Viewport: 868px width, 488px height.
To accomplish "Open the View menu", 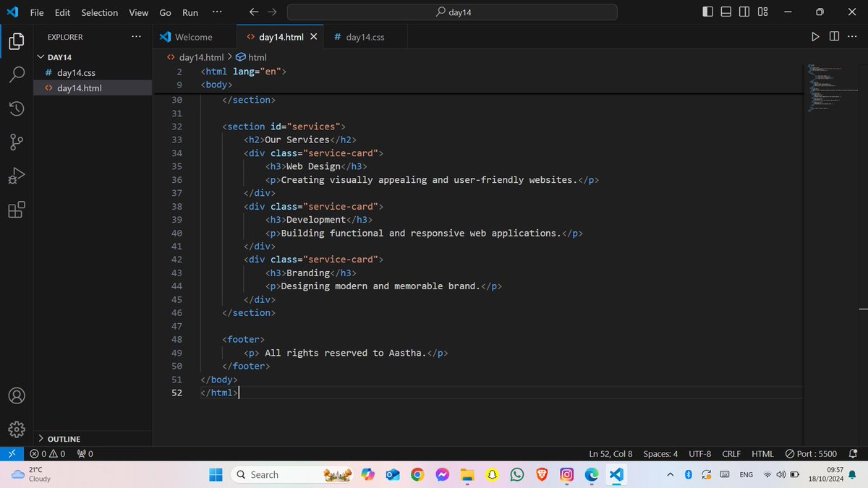I will (138, 12).
